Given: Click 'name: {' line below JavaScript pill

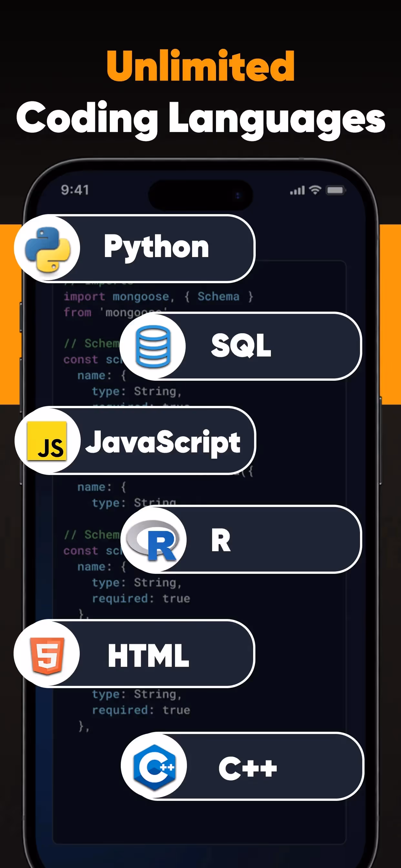Looking at the screenshot, I should click(102, 487).
